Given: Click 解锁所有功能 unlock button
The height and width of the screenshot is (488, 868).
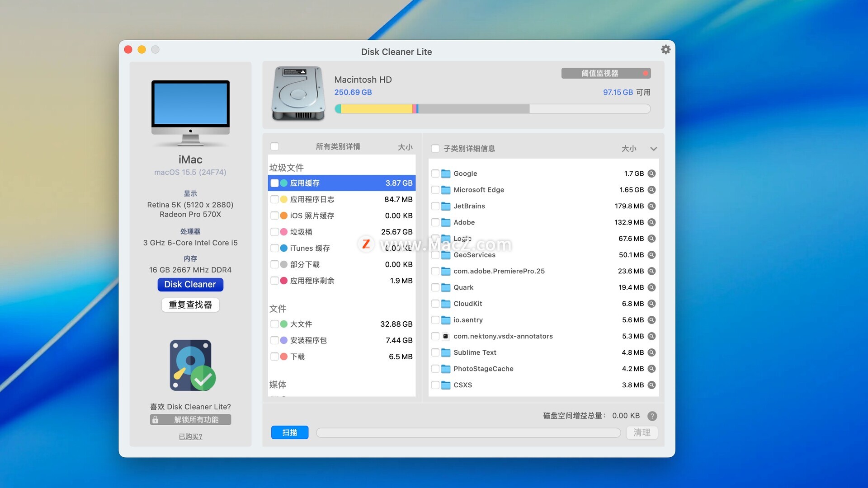Looking at the screenshot, I should tap(190, 420).
